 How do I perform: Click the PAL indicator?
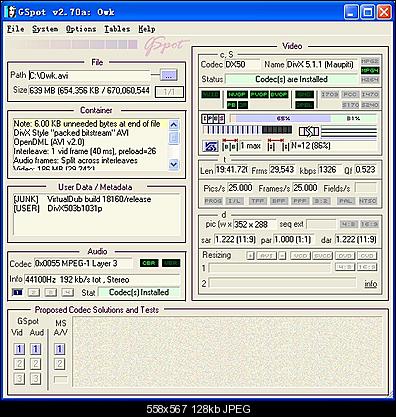[x=345, y=201]
